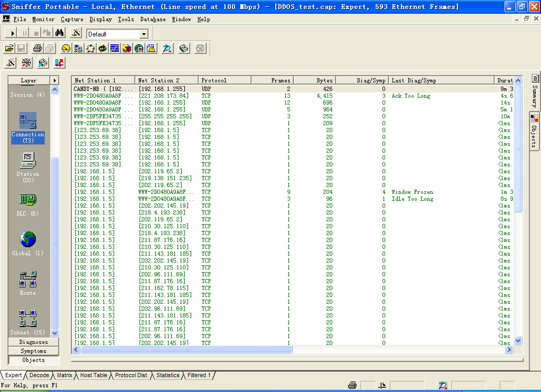
Task: Open the Alarm Log warning icon
Action: [x=151, y=49]
